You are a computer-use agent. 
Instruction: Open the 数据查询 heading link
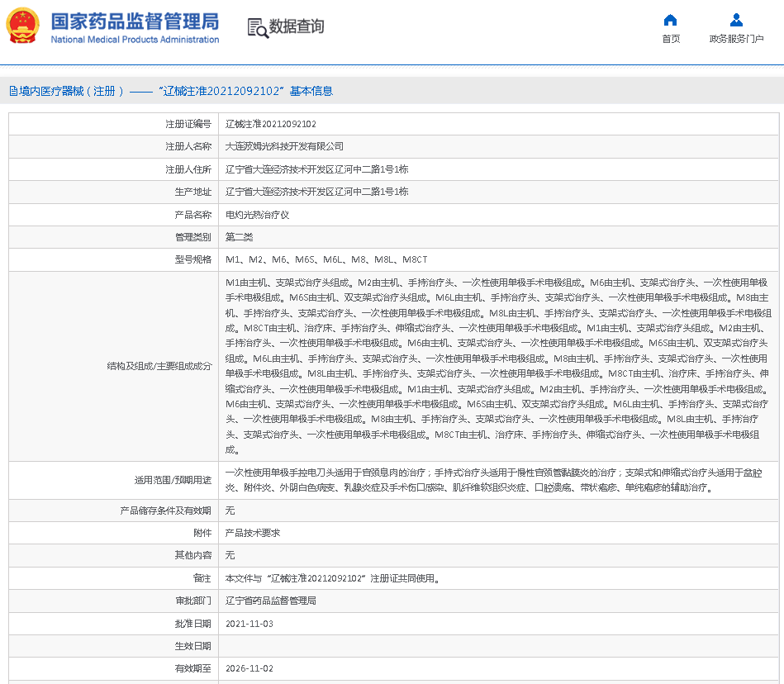coord(297,26)
